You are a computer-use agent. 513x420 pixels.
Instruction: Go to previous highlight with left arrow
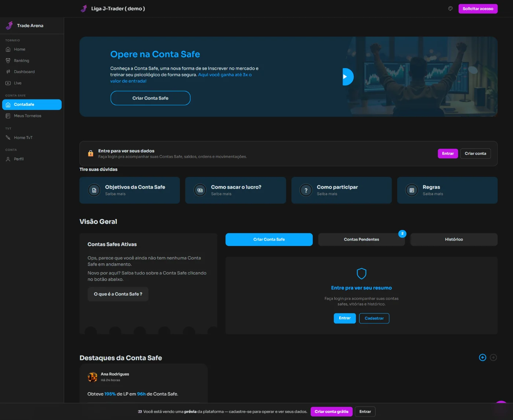(x=483, y=357)
